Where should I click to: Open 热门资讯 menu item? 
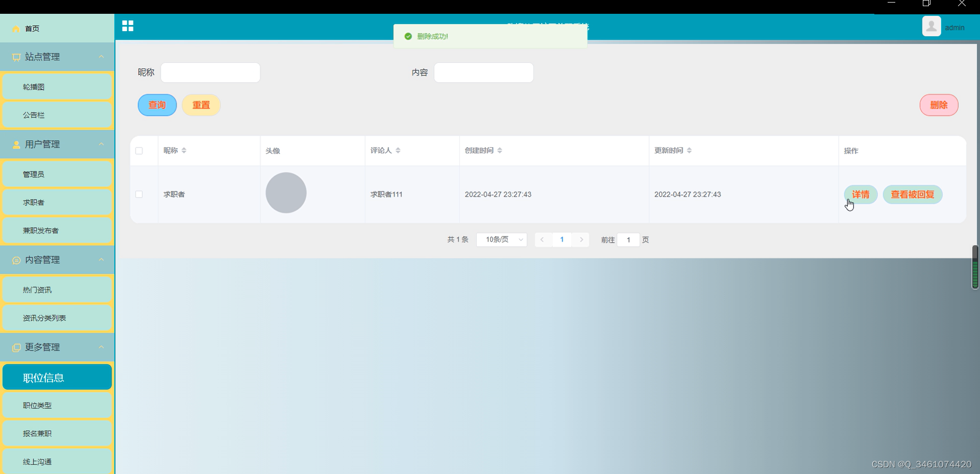point(57,290)
